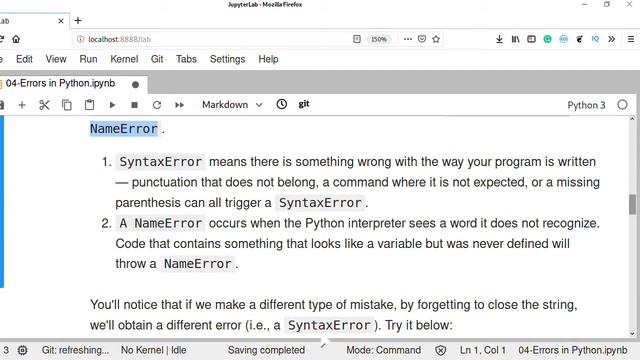
Task: Open the Run menu
Action: (x=88, y=59)
